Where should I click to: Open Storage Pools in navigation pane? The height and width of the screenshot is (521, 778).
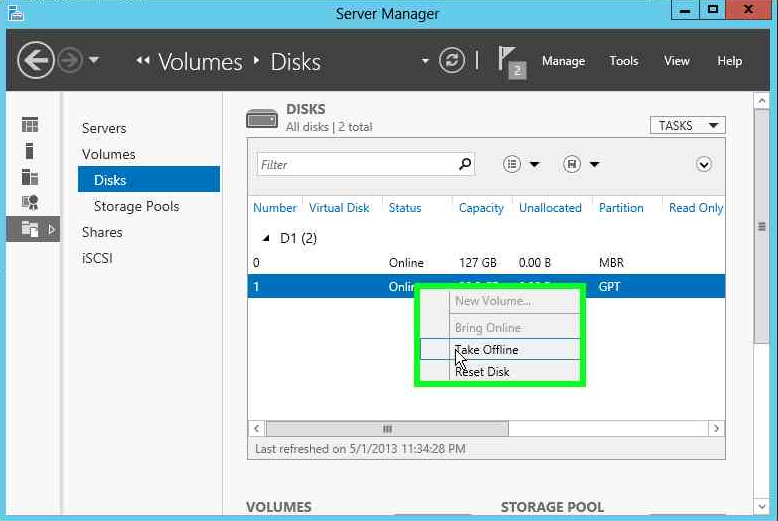pos(136,206)
